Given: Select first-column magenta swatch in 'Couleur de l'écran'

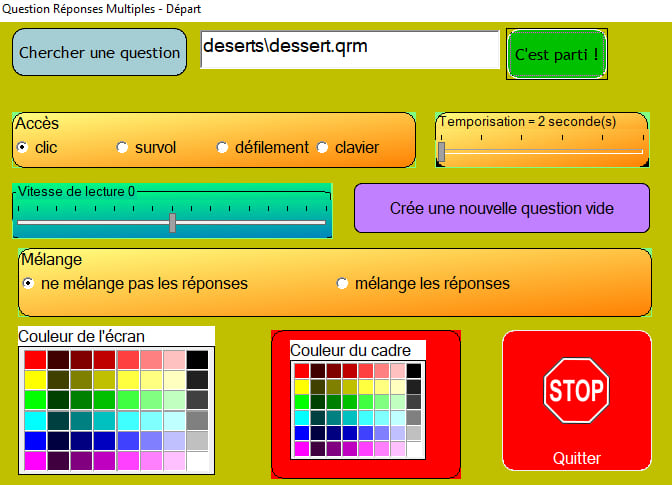Looking at the screenshot, I should click(34, 461).
